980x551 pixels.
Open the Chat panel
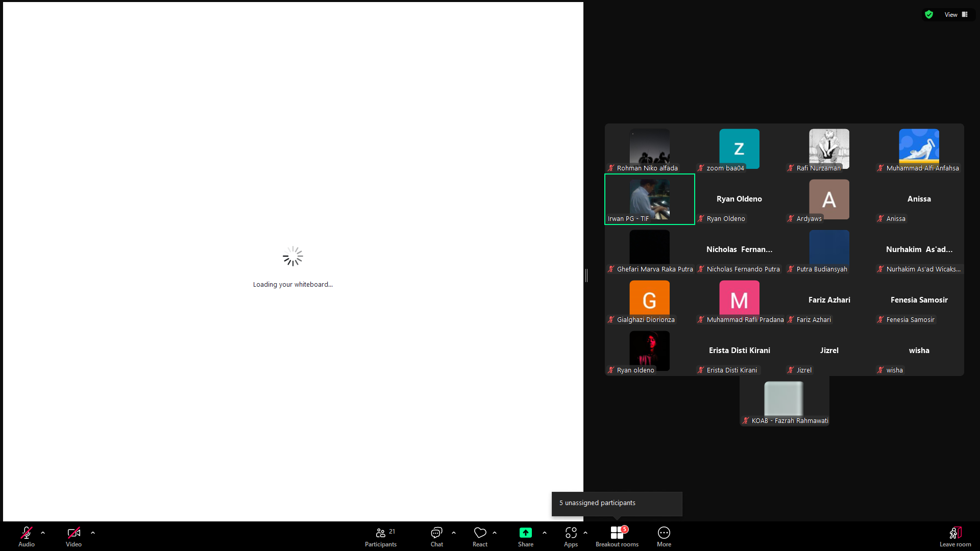(437, 536)
